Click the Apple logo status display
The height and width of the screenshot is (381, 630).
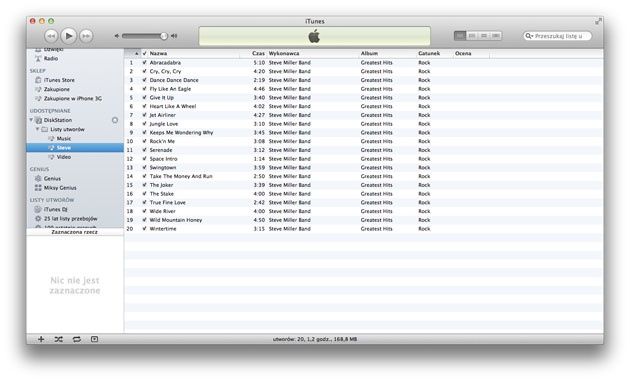tap(314, 36)
